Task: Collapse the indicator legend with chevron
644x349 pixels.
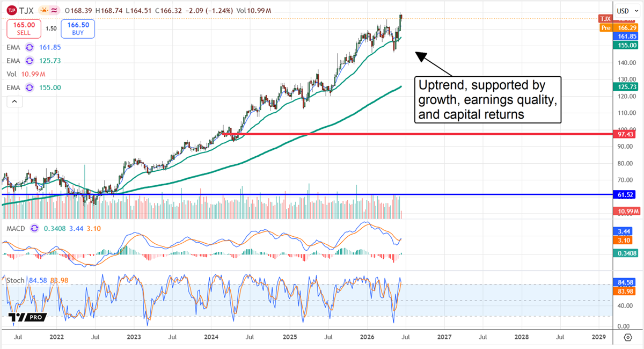Action: point(14,101)
